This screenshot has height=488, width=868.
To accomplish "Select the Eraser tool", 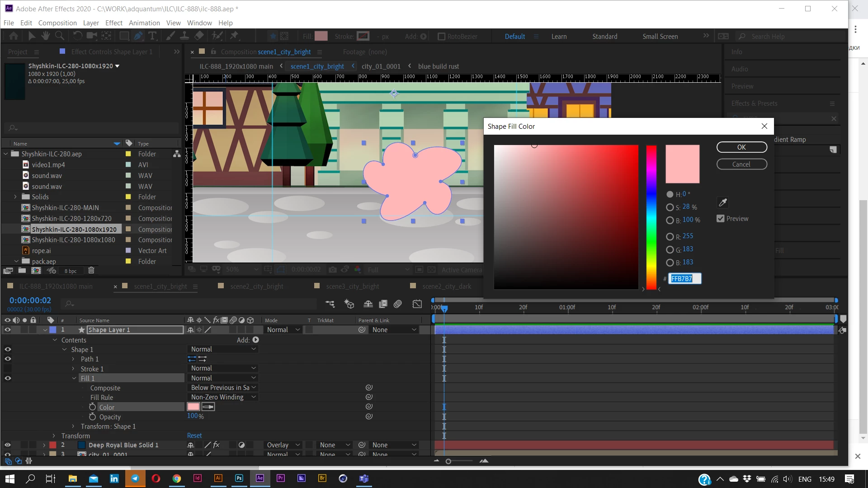I will (199, 36).
